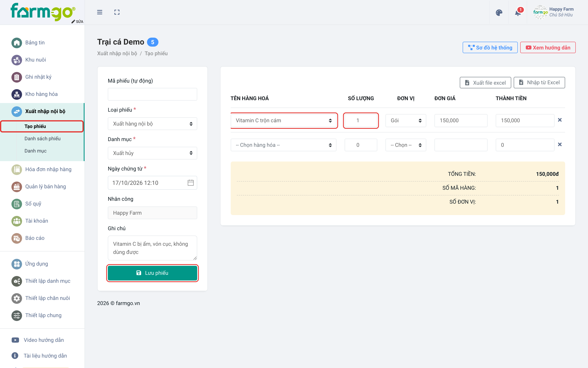The height and width of the screenshot is (368, 588).
Task: Open Danh sách phiếu submenu item
Action: point(42,138)
